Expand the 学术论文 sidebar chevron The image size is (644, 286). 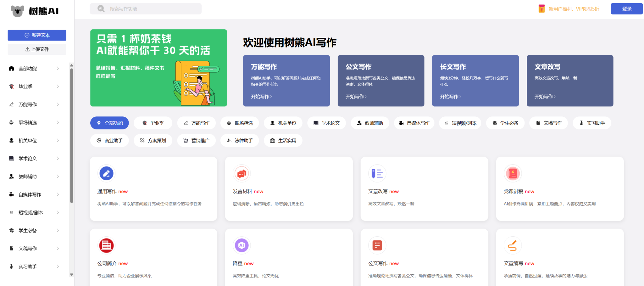[x=58, y=158]
